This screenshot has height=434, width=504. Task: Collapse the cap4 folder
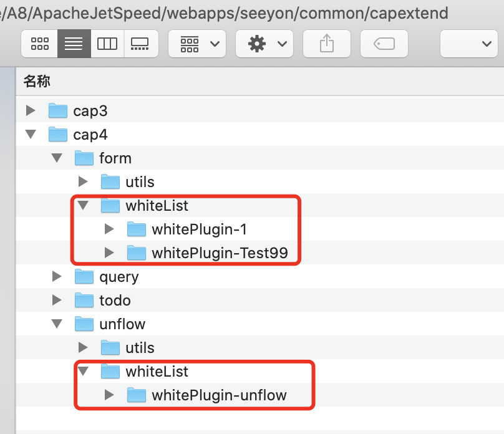[30, 135]
